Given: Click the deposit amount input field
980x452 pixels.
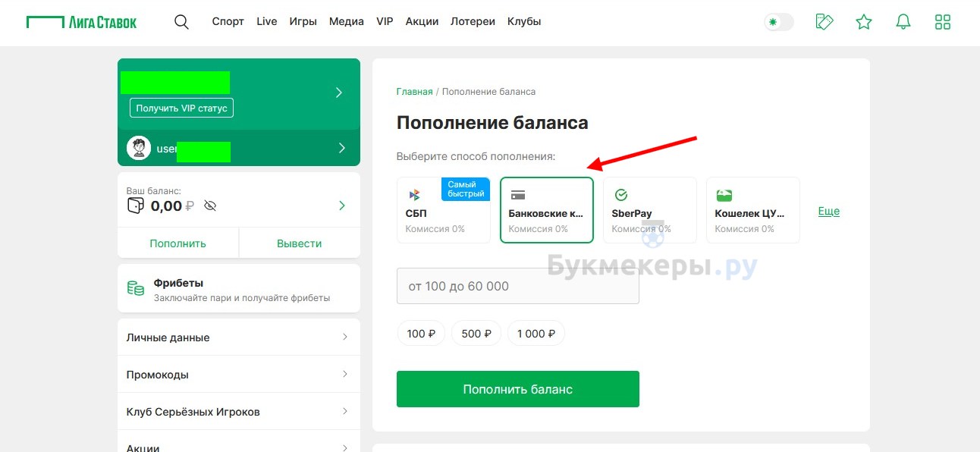Looking at the screenshot, I should (518, 286).
